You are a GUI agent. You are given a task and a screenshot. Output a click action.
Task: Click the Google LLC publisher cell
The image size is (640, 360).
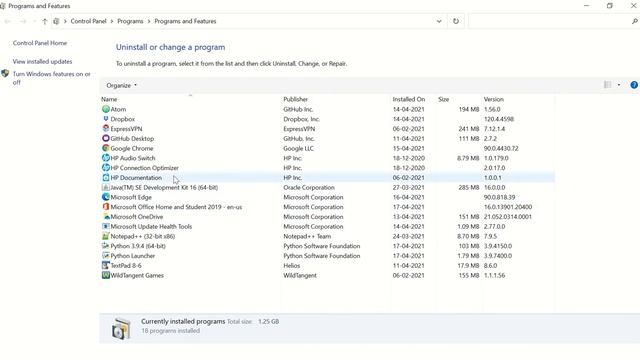tap(298, 149)
